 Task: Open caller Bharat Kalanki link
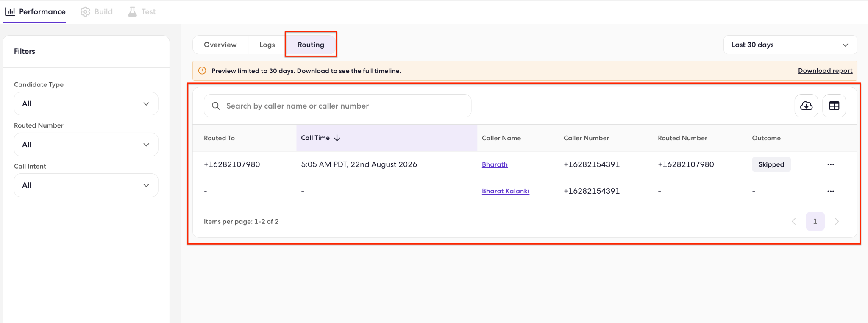tap(506, 191)
